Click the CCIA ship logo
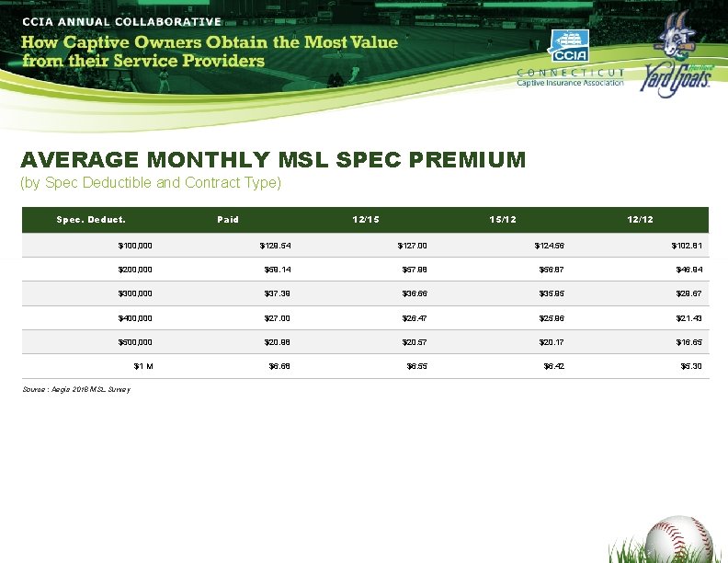Image resolution: width=728 pixels, height=563 pixels. click(570, 46)
